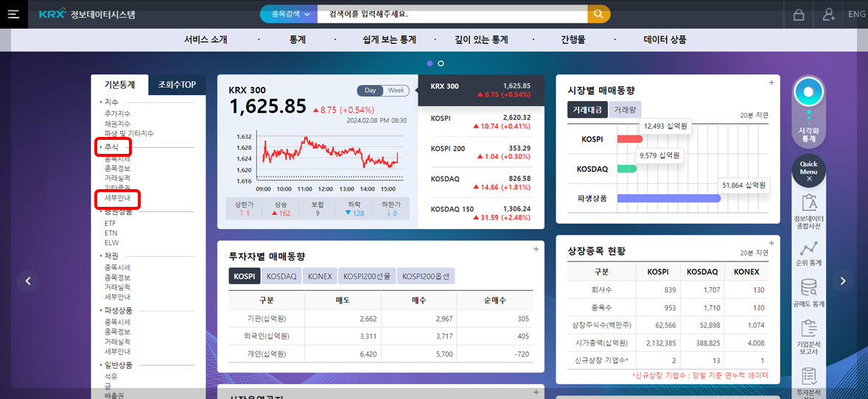Screen dimensions: 868x399
Task: Switch to the 조회수TOP tab
Action: click(x=177, y=85)
